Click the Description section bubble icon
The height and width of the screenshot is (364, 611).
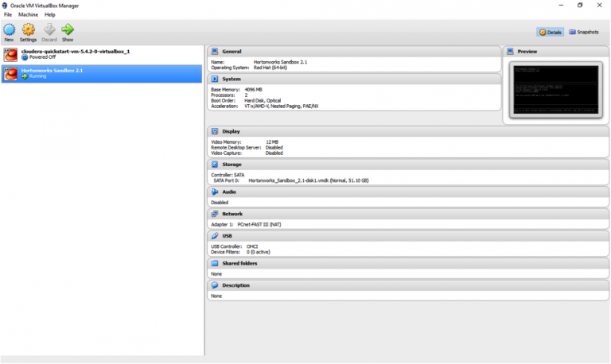215,285
